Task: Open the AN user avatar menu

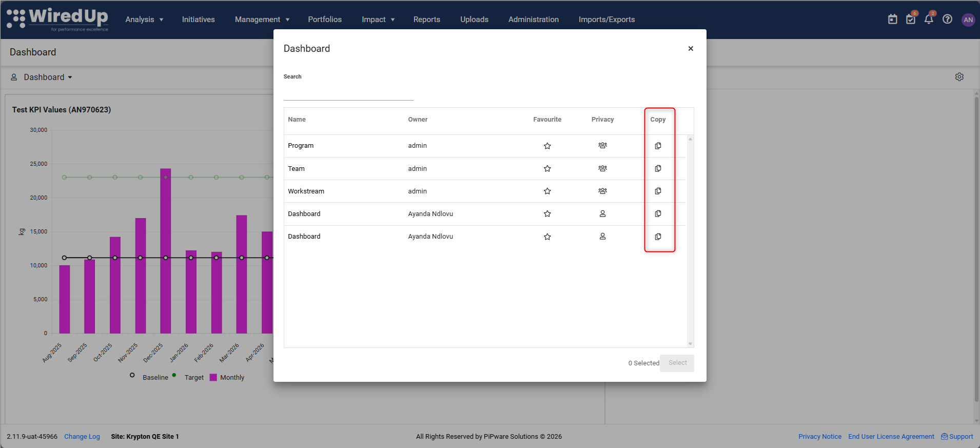Action: (968, 20)
